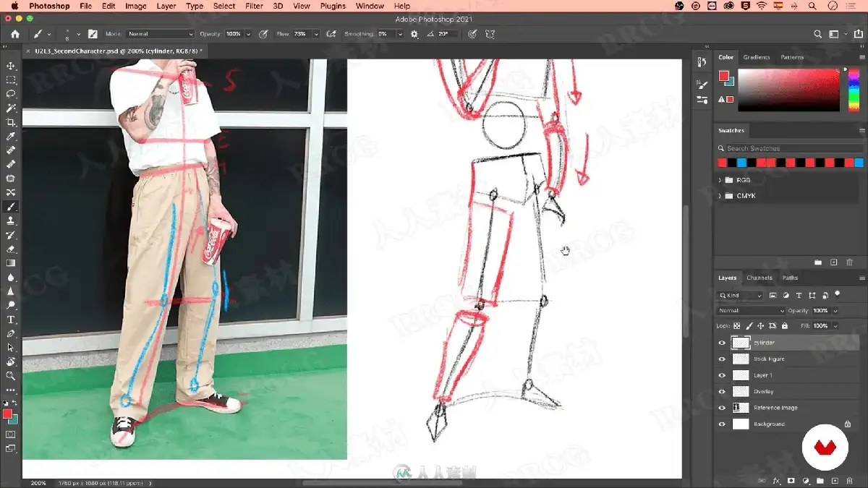Create new adjustment layer icon

pos(806,480)
